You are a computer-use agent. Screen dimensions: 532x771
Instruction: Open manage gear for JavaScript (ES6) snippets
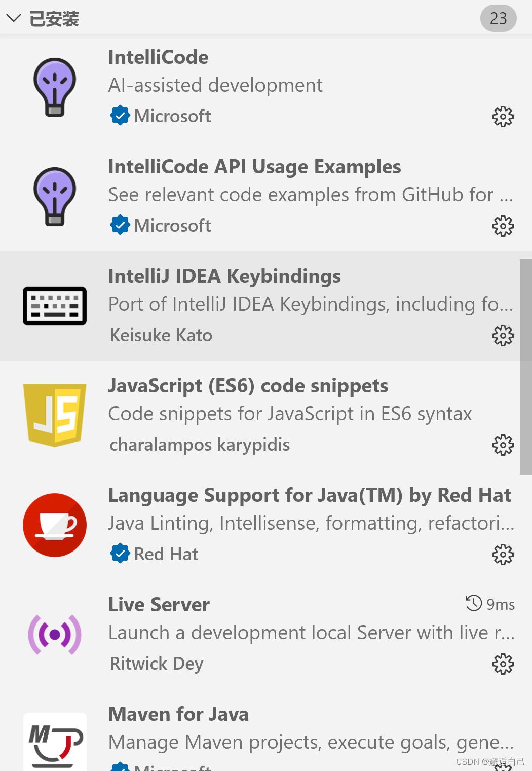tap(503, 445)
